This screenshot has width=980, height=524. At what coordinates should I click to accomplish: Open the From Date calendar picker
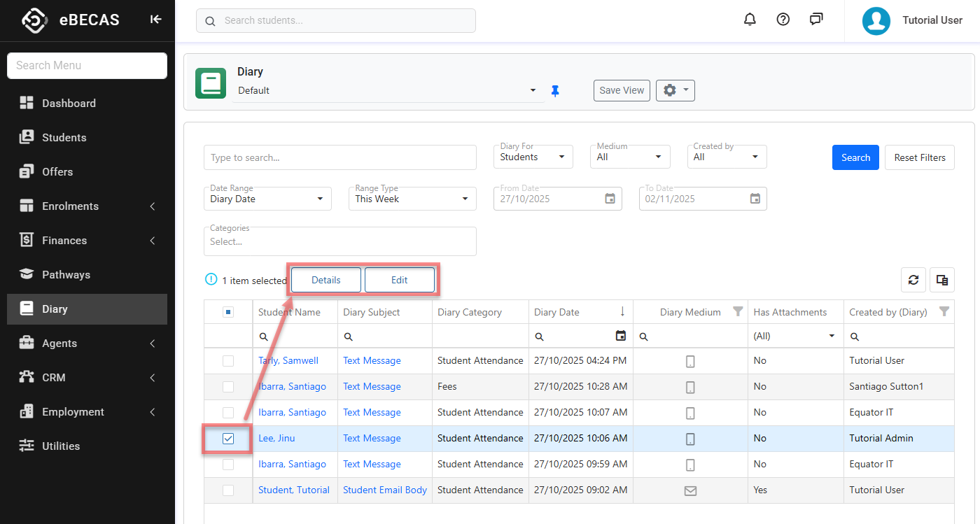(610, 199)
